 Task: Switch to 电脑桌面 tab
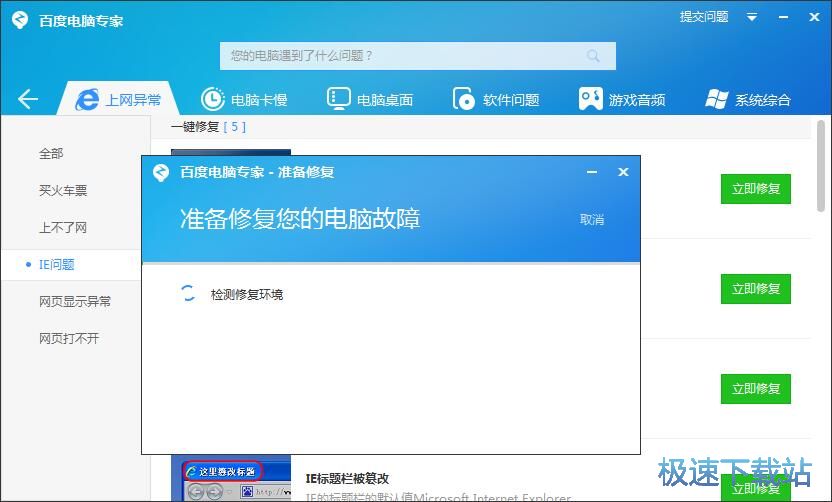point(370,99)
